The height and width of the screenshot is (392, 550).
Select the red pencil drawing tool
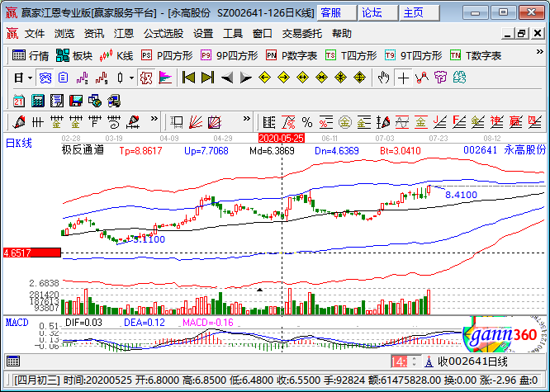click(19, 122)
